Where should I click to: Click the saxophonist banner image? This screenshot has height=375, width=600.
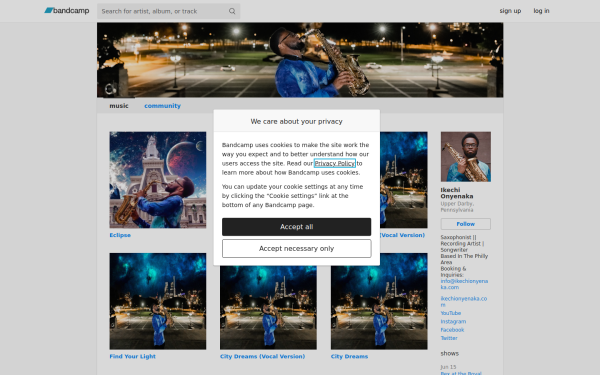click(300, 60)
